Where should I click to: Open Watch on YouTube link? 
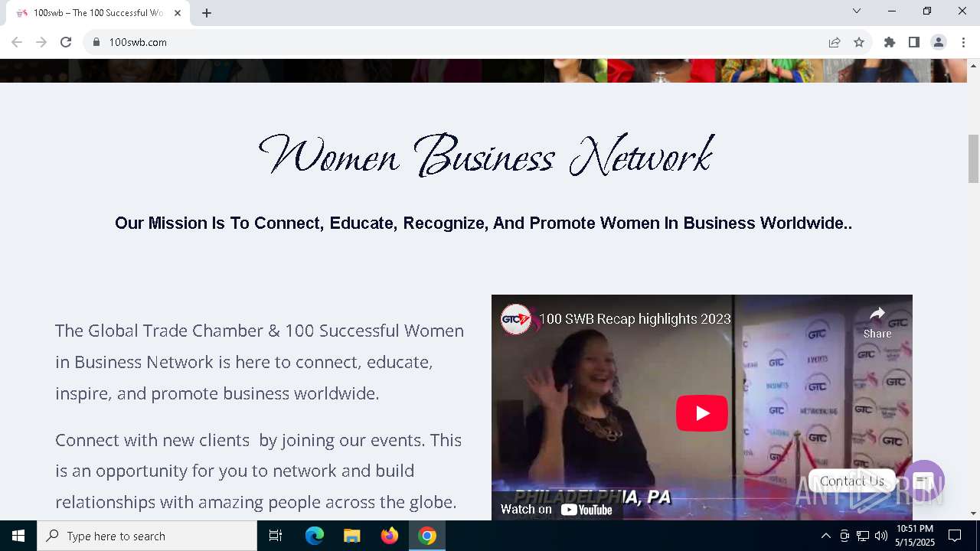pos(557,509)
